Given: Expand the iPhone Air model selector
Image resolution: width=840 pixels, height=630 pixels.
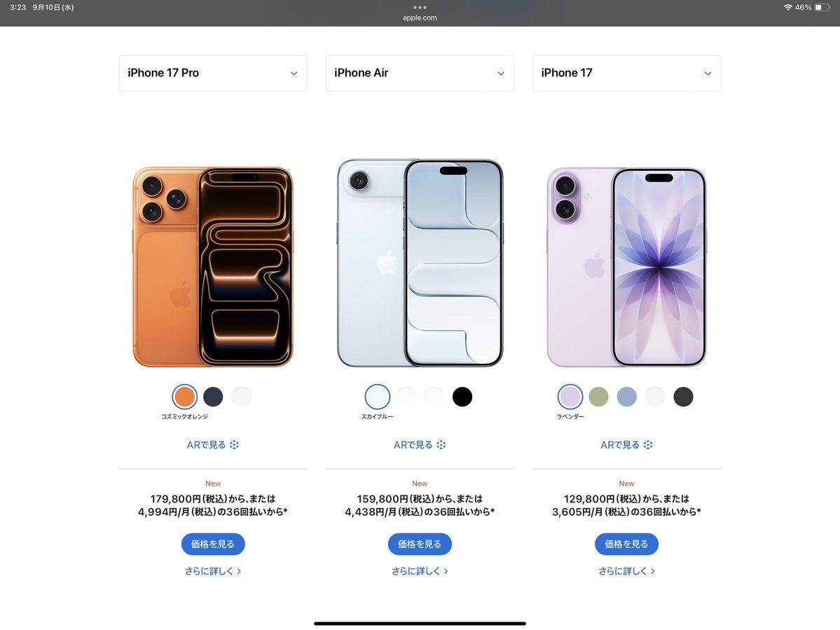Looking at the screenshot, I should tap(420, 74).
